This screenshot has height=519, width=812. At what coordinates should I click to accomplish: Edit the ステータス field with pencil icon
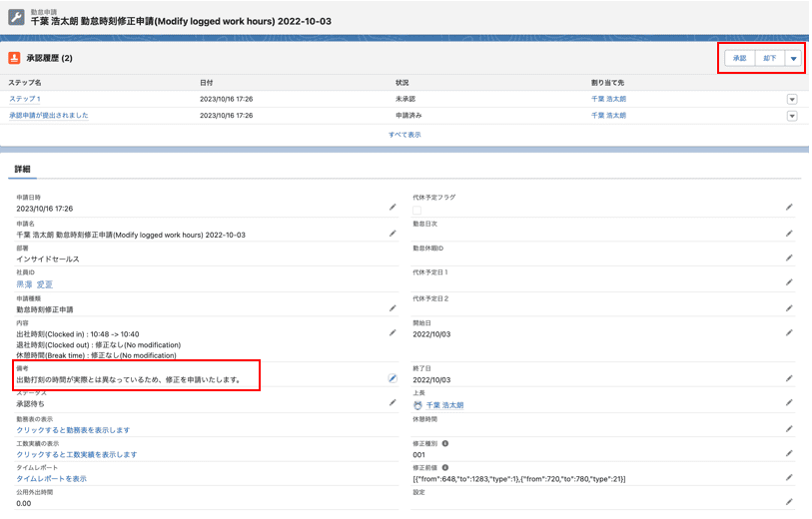click(393, 402)
